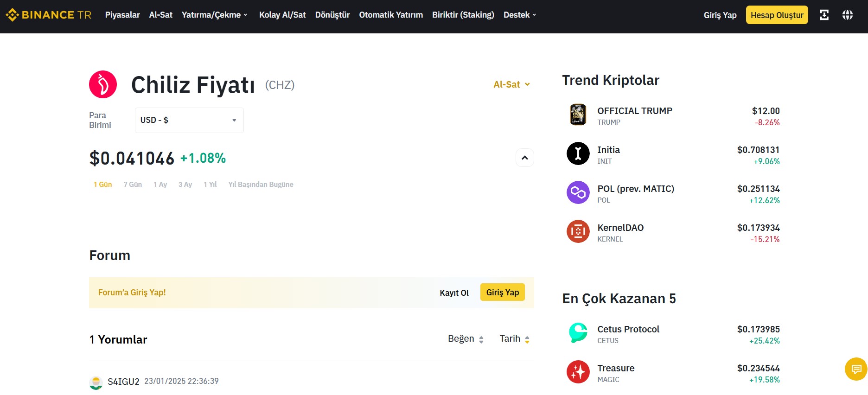Click the comment timestamp 23/01/2025 22:36:39
The image size is (868, 395).
point(181,381)
